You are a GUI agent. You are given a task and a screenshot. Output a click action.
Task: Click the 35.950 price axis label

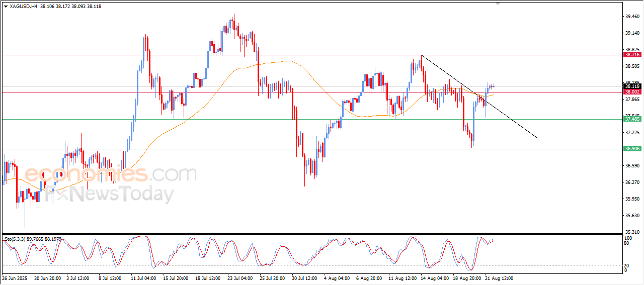632,199
